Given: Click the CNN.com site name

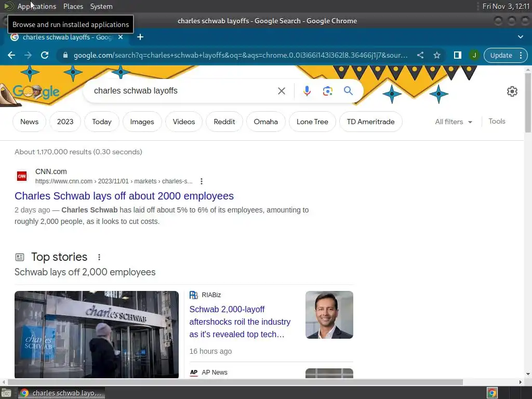Looking at the screenshot, I should tap(51, 171).
